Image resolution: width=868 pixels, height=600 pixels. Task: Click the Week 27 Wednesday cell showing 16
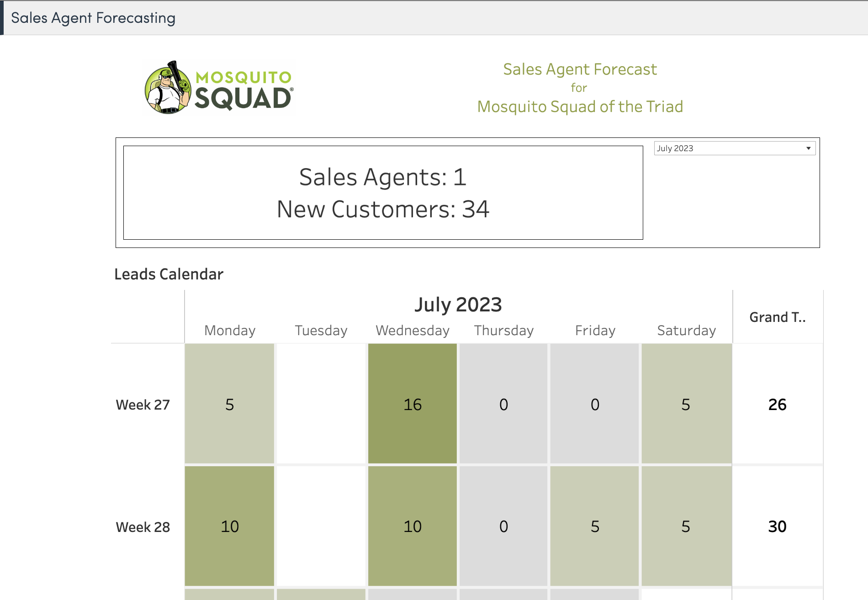coord(412,404)
